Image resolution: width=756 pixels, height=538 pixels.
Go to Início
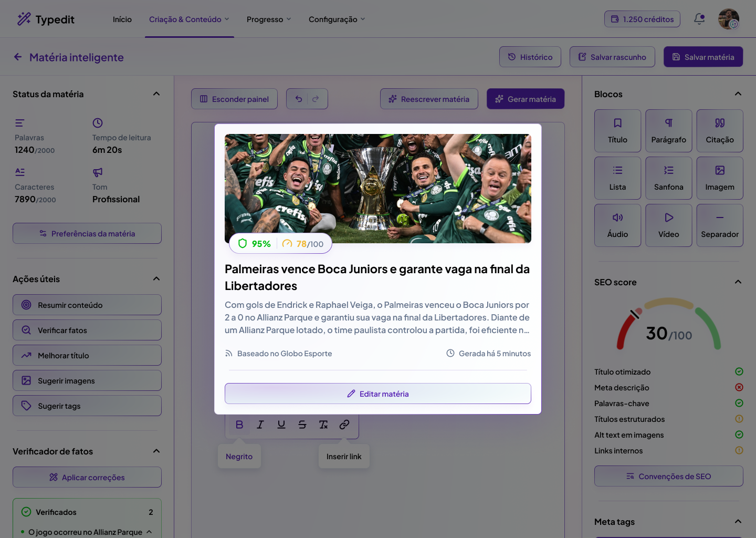[122, 19]
